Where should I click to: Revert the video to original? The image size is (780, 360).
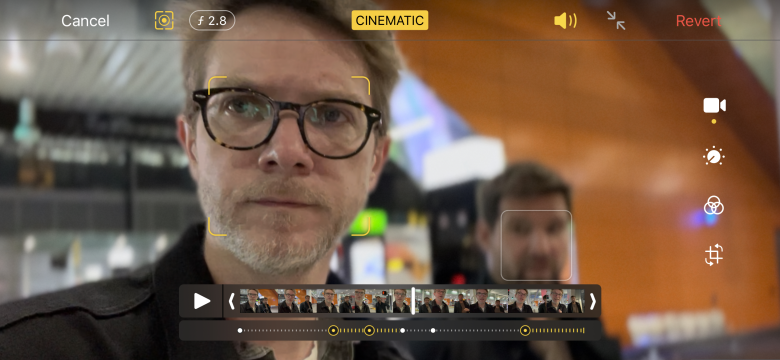point(698,21)
